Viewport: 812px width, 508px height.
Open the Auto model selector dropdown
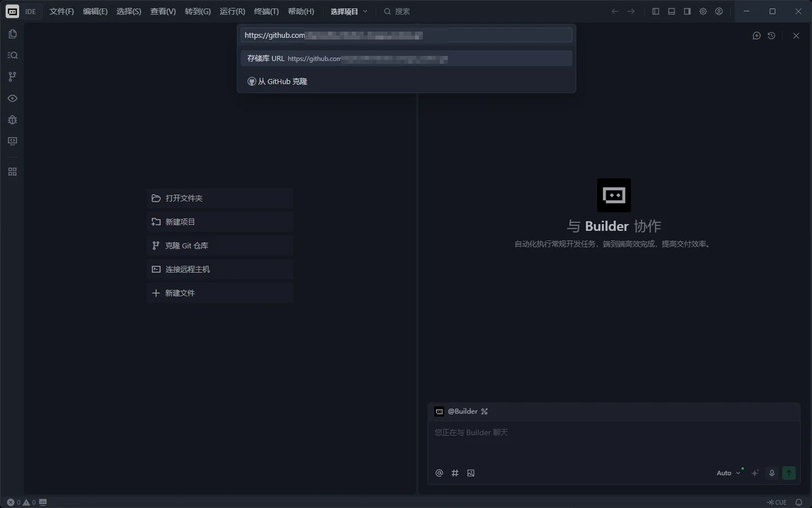click(728, 473)
